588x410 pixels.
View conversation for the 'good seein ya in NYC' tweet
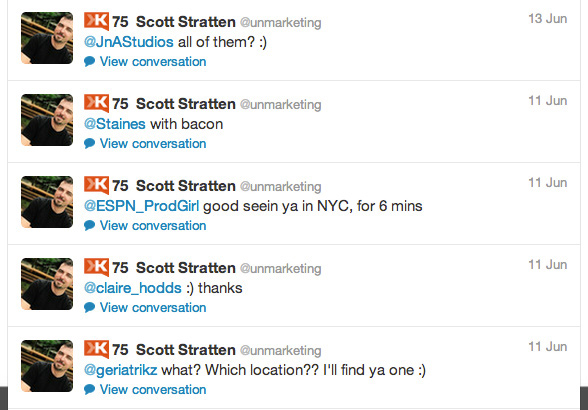153,226
